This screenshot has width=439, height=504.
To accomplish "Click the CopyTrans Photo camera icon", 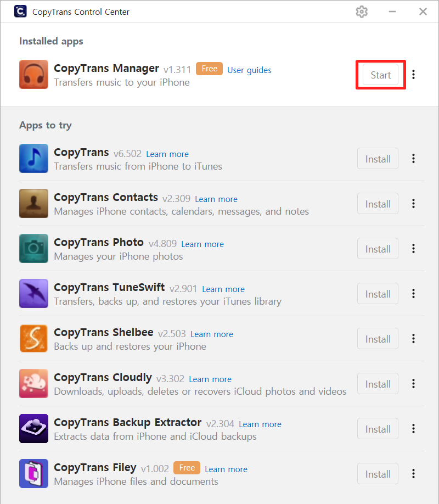I will (x=33, y=248).
